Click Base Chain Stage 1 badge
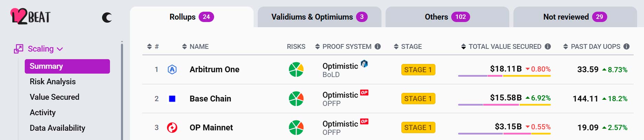 [418, 99]
